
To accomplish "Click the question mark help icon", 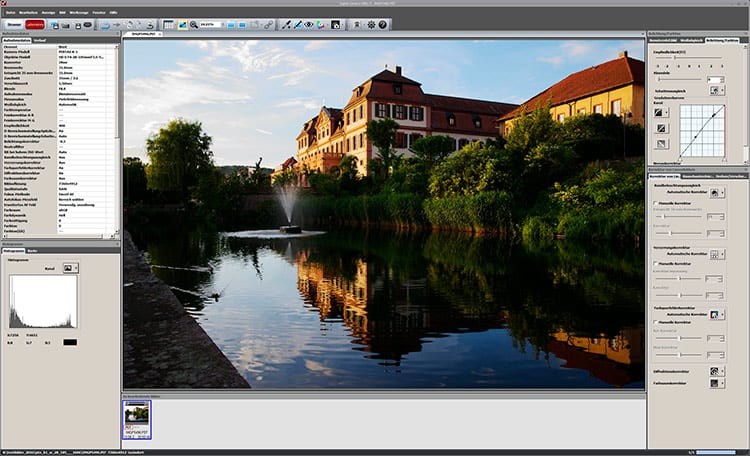I will [384, 23].
